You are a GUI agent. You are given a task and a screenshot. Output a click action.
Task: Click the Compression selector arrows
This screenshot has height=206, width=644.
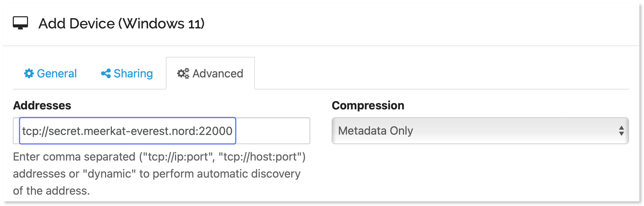[622, 131]
